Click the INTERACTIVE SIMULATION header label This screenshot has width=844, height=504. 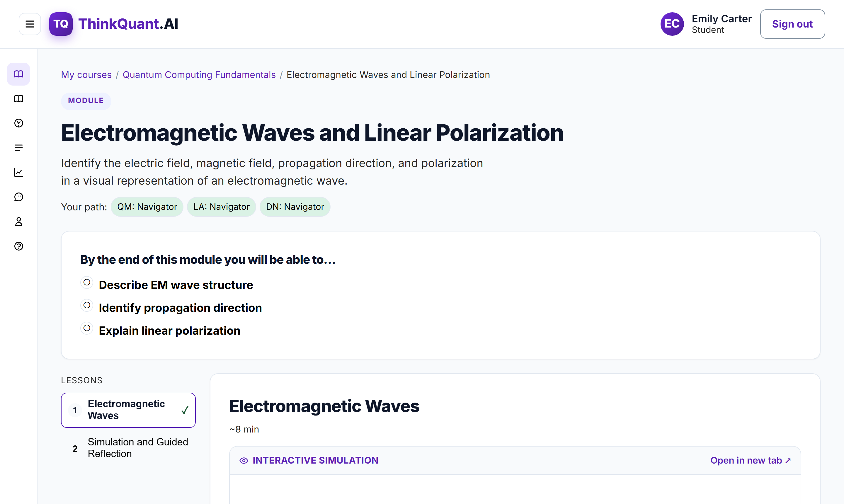[315, 461]
